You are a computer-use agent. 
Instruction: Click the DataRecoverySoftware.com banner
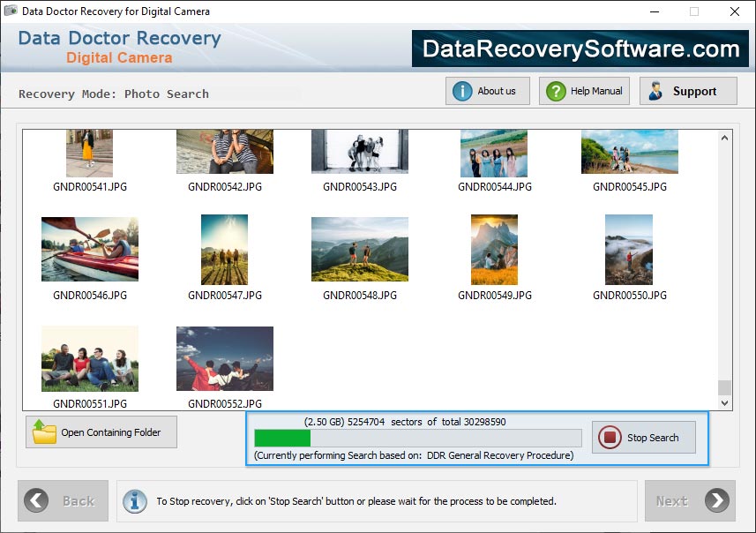tap(578, 49)
